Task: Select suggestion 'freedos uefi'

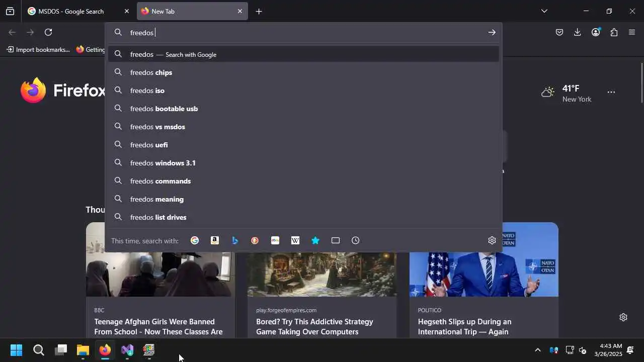Action: [x=303, y=145]
